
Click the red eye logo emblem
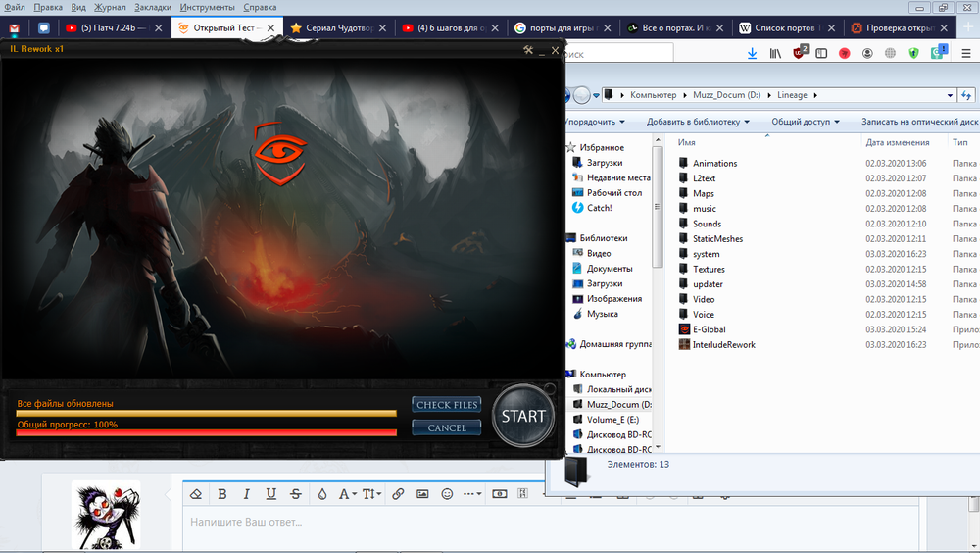280,153
